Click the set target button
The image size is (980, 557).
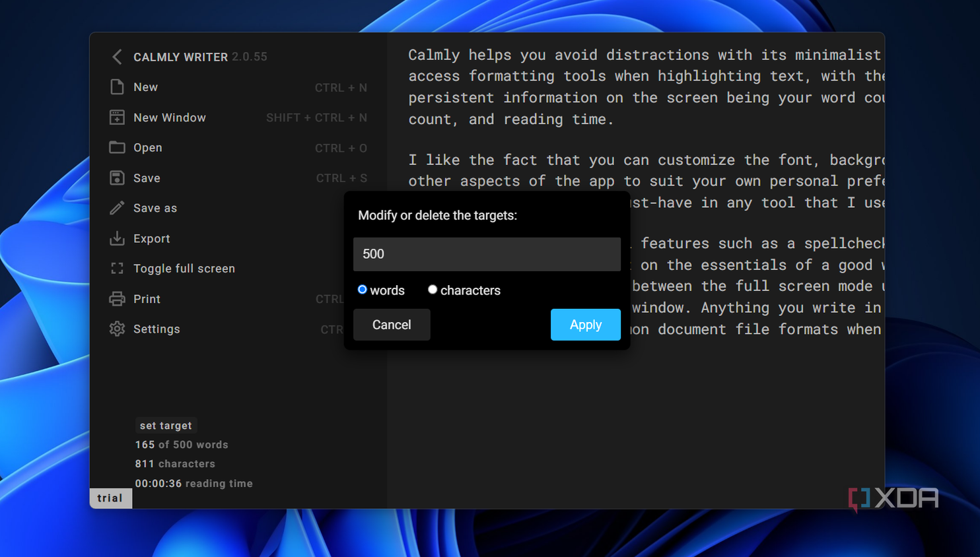point(166,426)
